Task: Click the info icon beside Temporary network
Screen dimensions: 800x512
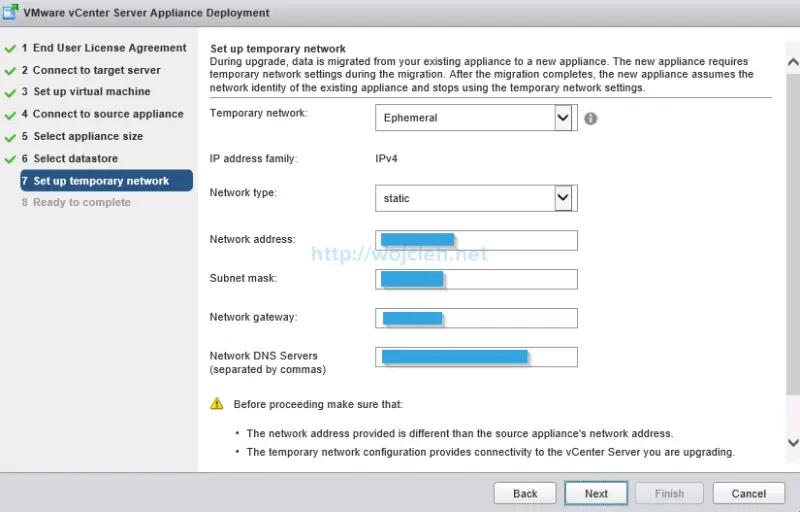Action: [590, 118]
